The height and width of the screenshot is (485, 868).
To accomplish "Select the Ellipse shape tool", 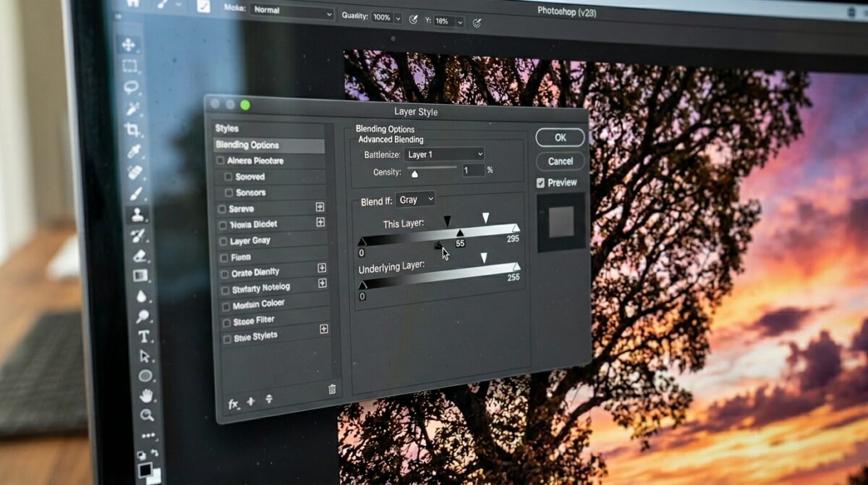I will (145, 376).
